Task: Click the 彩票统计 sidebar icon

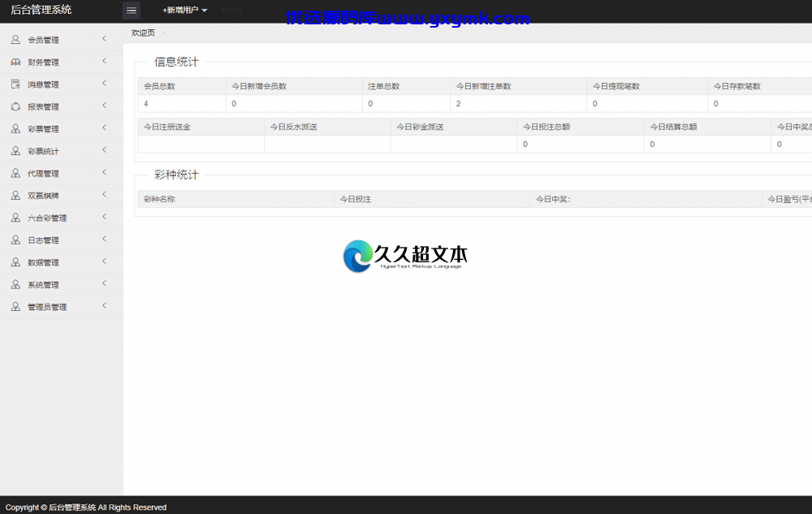Action: pos(15,151)
